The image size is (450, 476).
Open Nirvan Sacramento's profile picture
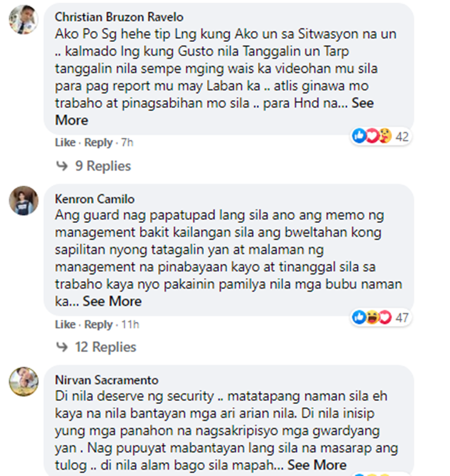pos(23,382)
